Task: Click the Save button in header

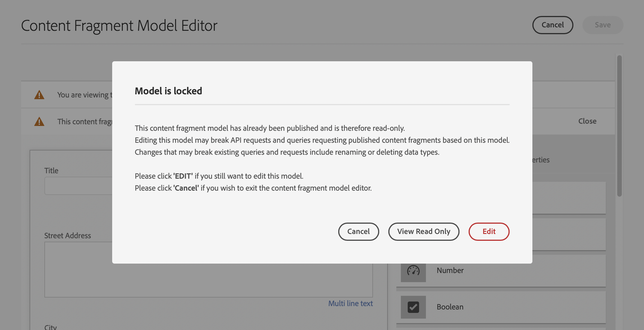Action: 603,25
